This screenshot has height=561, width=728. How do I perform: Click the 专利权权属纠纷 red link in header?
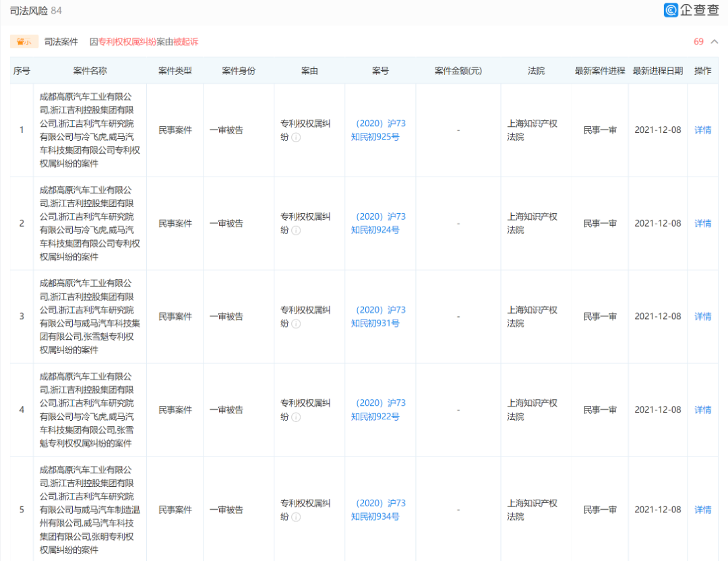(x=127, y=42)
